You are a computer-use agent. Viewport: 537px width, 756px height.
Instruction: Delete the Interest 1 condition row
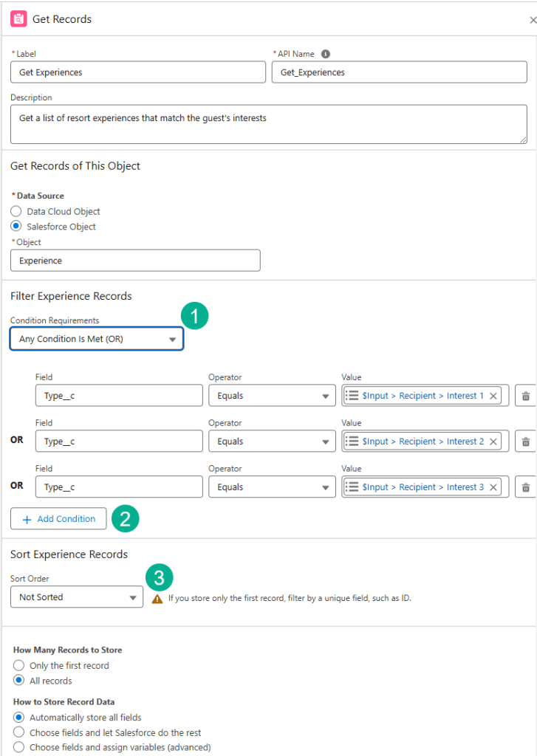(x=526, y=396)
